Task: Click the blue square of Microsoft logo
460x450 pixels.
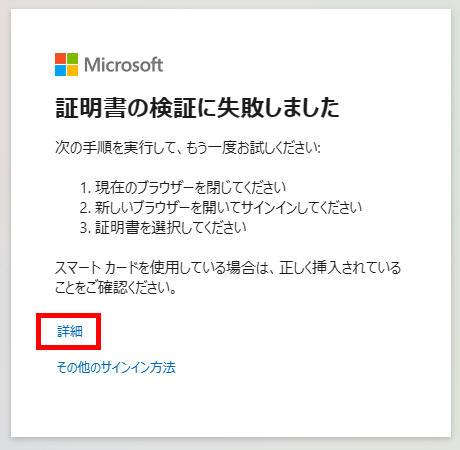Action: pos(60,71)
